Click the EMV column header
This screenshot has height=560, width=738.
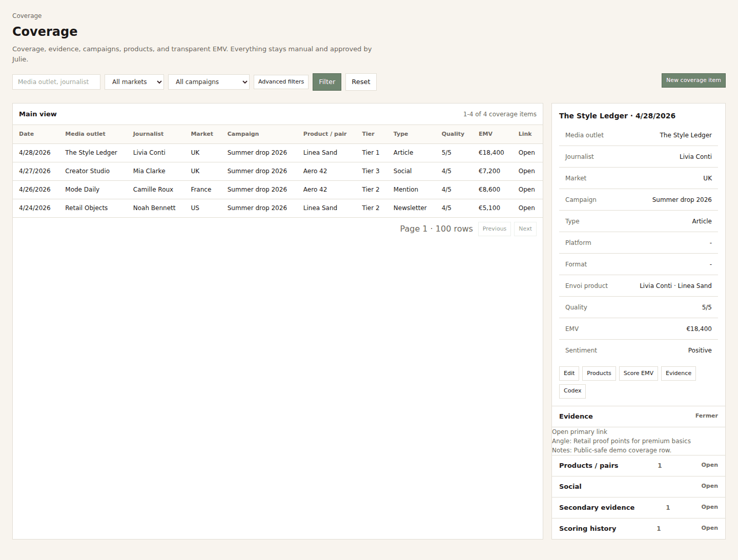pyautogui.click(x=485, y=134)
